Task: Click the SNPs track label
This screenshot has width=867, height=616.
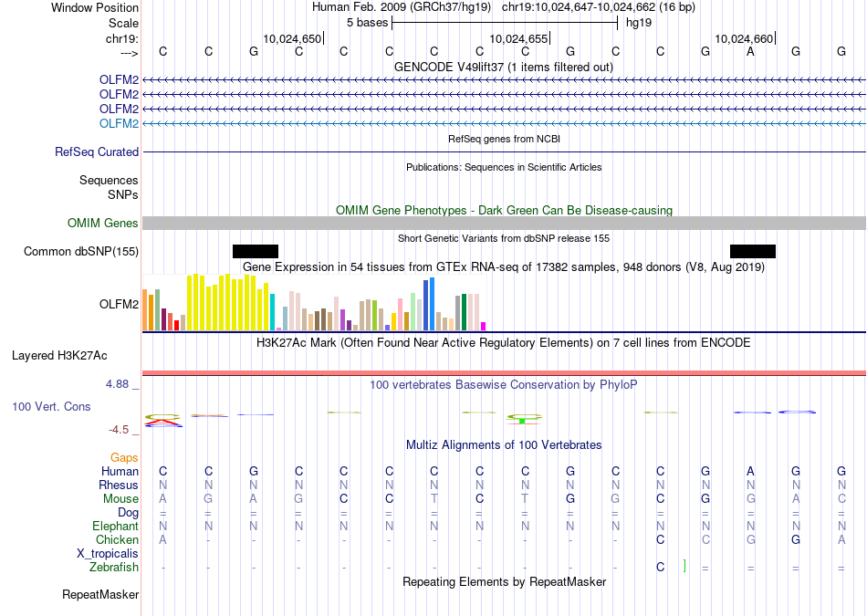Action: pyautogui.click(x=123, y=194)
